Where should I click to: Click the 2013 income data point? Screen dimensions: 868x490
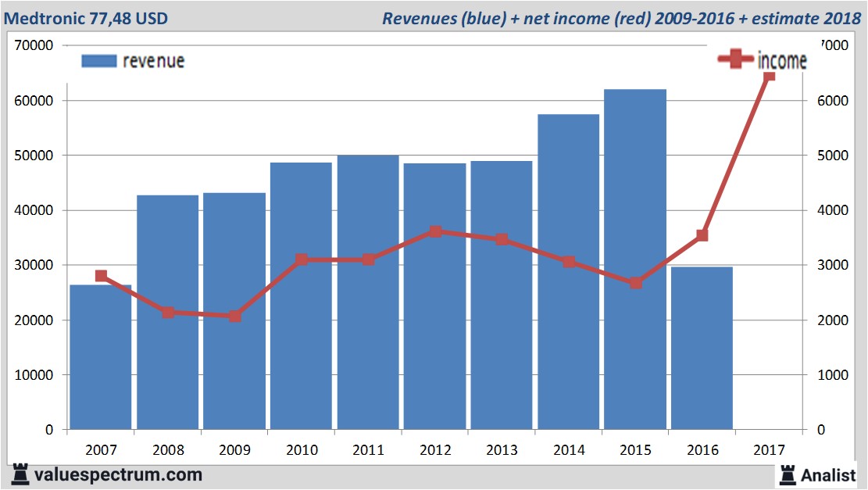coord(502,239)
